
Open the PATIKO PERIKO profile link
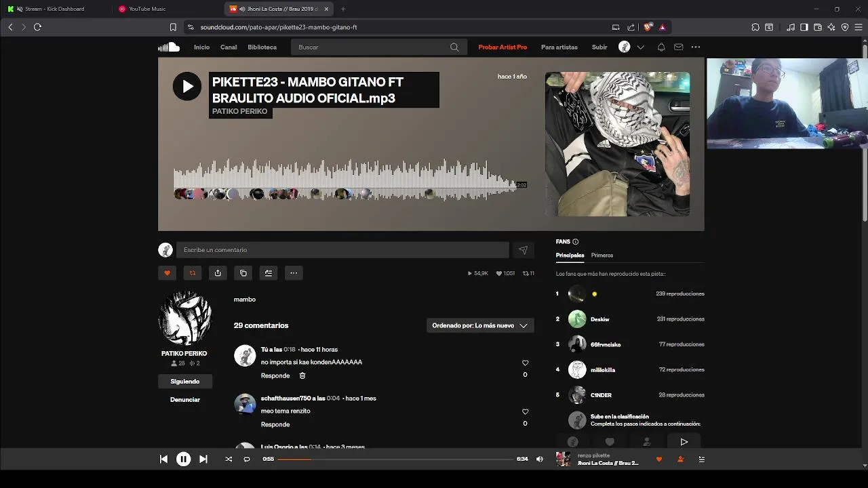tap(184, 354)
